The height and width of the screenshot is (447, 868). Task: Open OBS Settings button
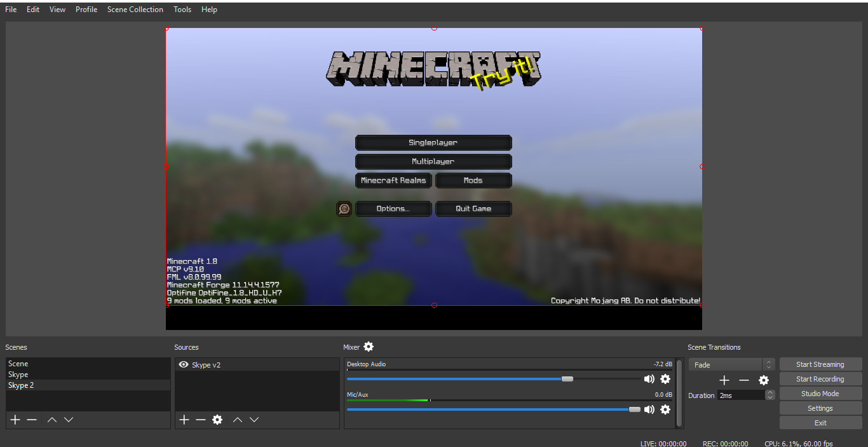tap(820, 408)
